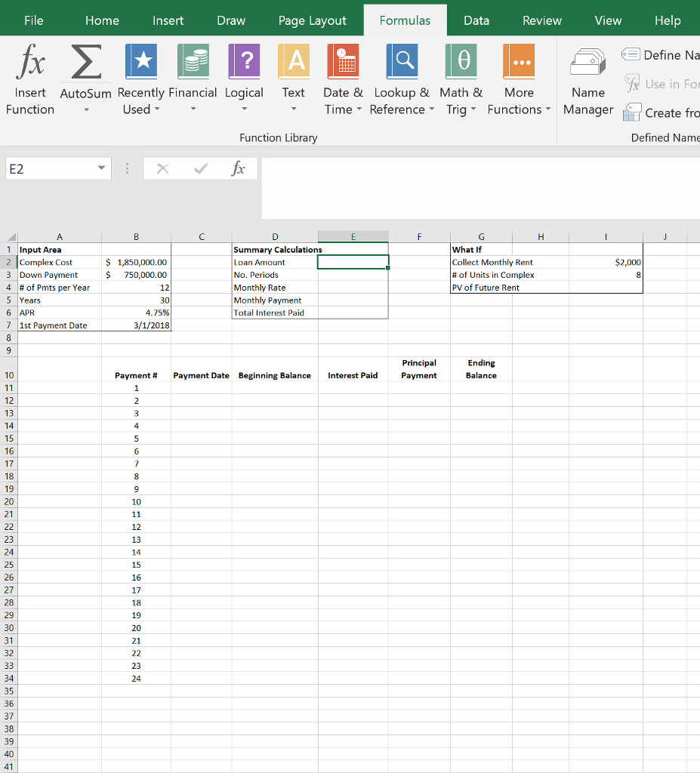Switch to the Data ribbon tab
700x773 pixels.
[x=476, y=20]
